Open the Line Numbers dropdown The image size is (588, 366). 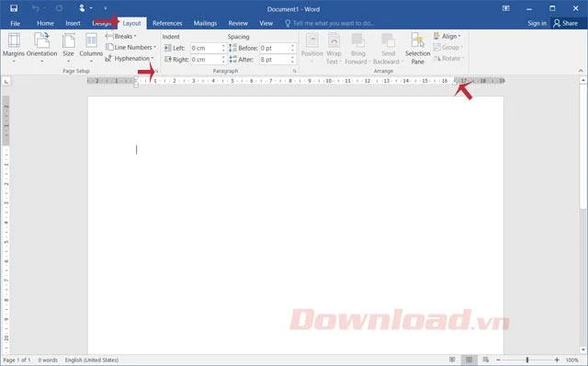click(x=130, y=47)
